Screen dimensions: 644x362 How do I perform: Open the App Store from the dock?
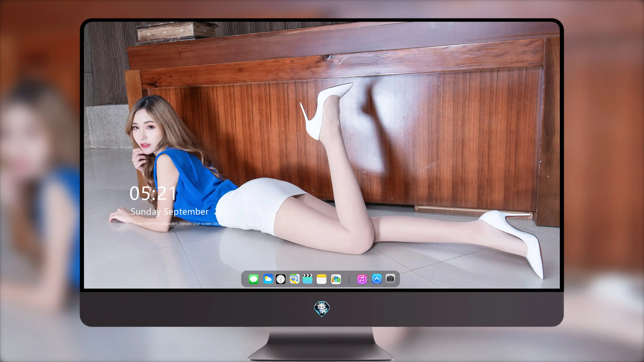coord(377,279)
